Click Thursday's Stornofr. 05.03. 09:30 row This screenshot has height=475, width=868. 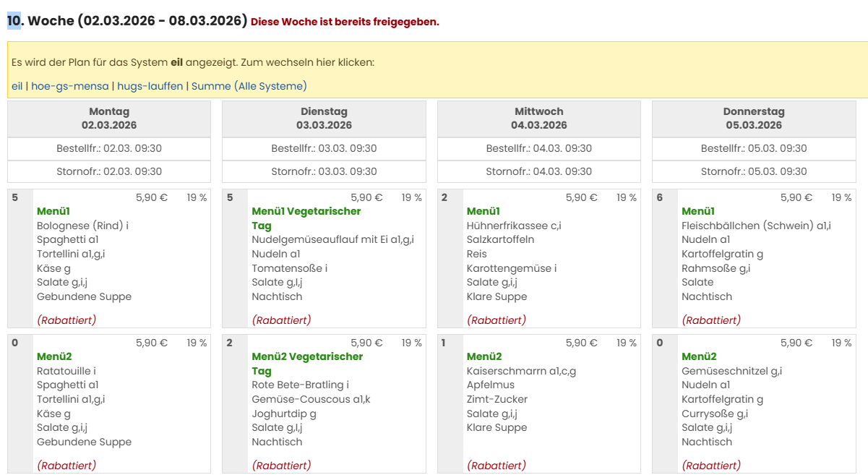(x=754, y=171)
